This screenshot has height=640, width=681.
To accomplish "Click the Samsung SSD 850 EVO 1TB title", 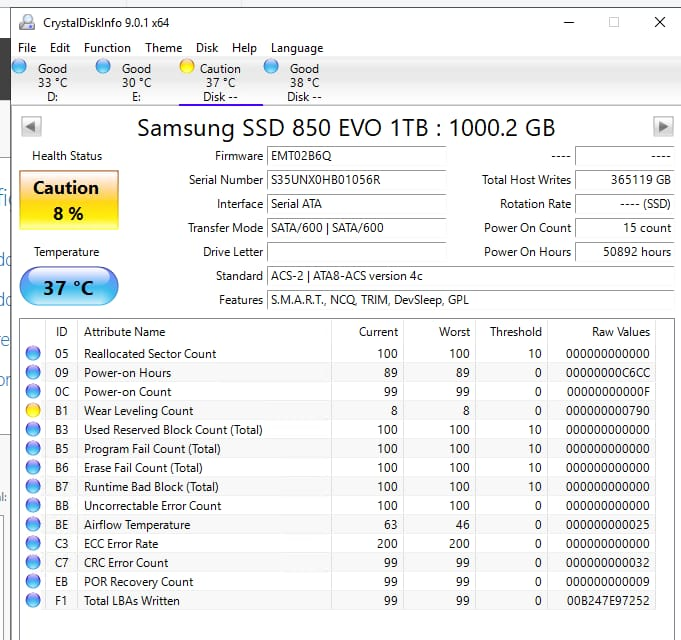I will coord(346,128).
